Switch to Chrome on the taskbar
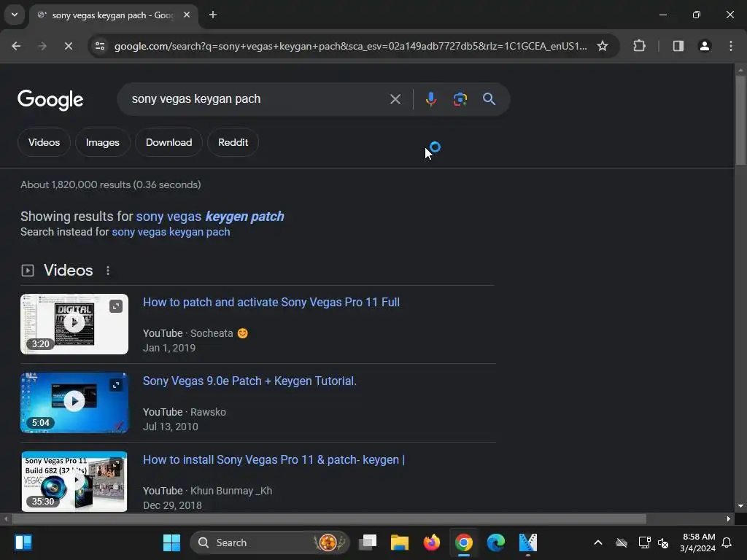Image resolution: width=747 pixels, height=560 pixels. click(463, 542)
